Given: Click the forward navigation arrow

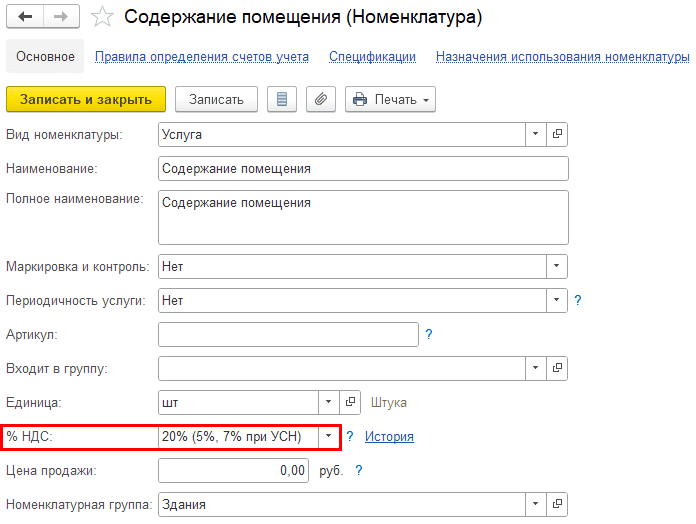Looking at the screenshot, I should 59,17.
